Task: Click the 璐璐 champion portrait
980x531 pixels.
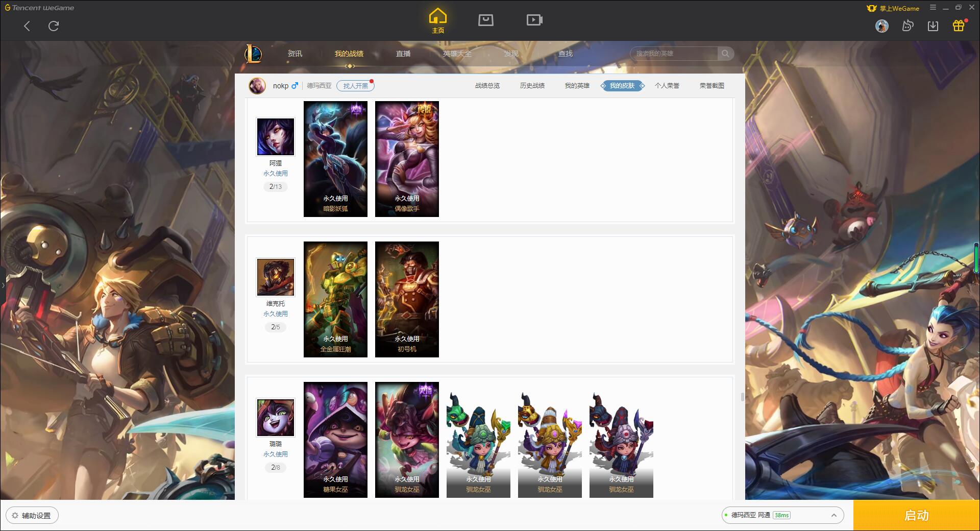Action: (x=276, y=418)
